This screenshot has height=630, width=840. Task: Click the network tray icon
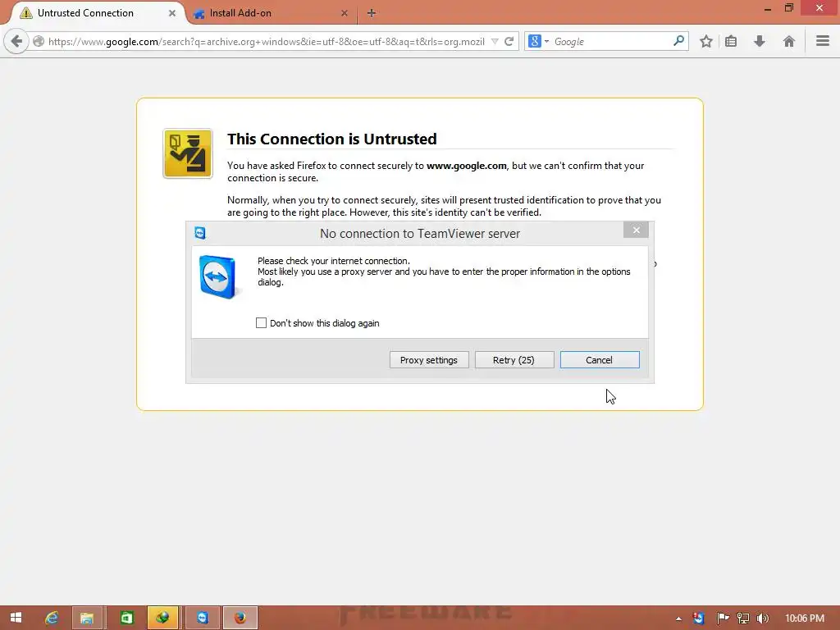pos(742,619)
